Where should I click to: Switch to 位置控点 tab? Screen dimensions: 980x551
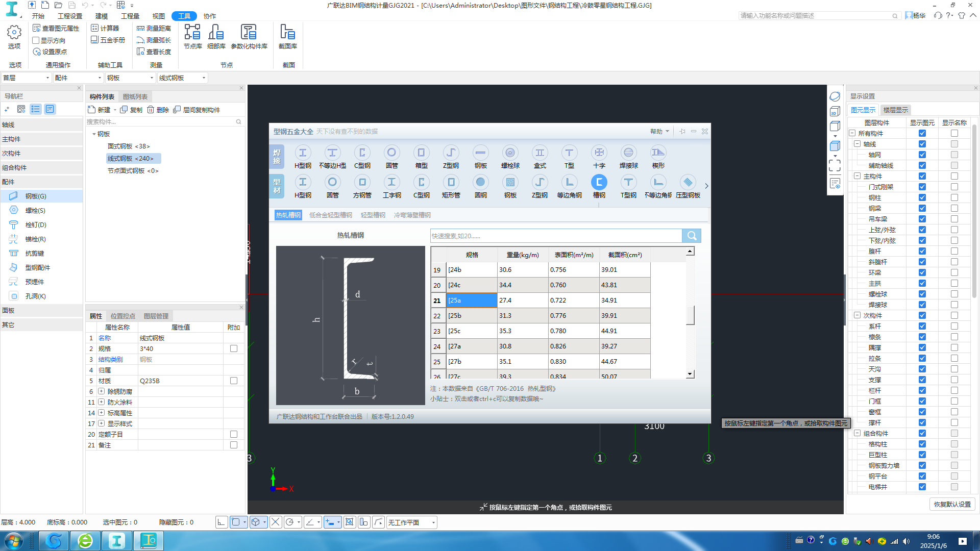pyautogui.click(x=122, y=316)
